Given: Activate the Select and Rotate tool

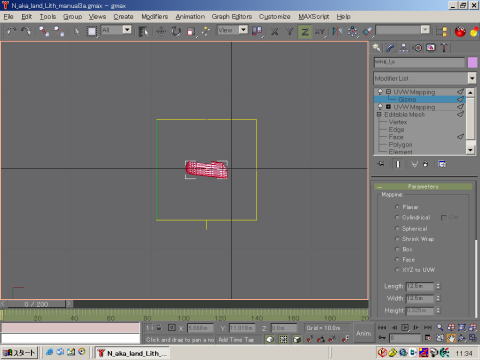Looking at the screenshot, I should pos(176,31).
